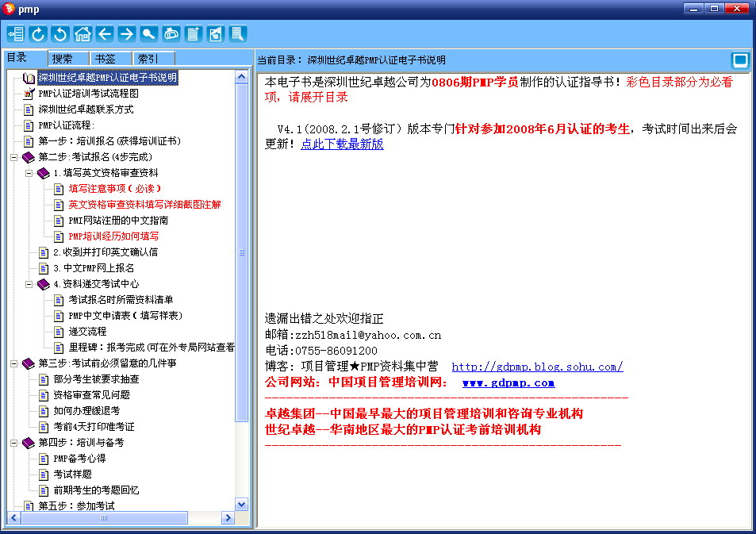The height and width of the screenshot is (534, 756).
Task: Click the horizontal scroll-right arrow
Action: (228, 518)
